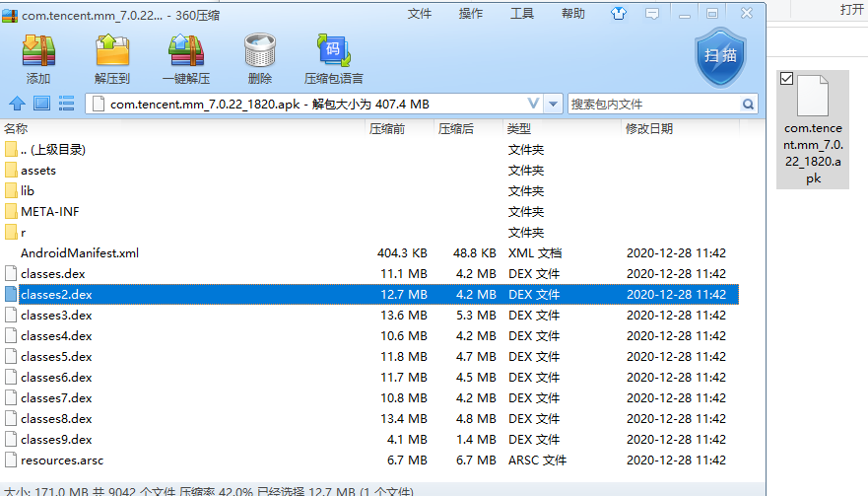
Task: Click the 48.8 KB compressed size value
Action: tap(475, 252)
